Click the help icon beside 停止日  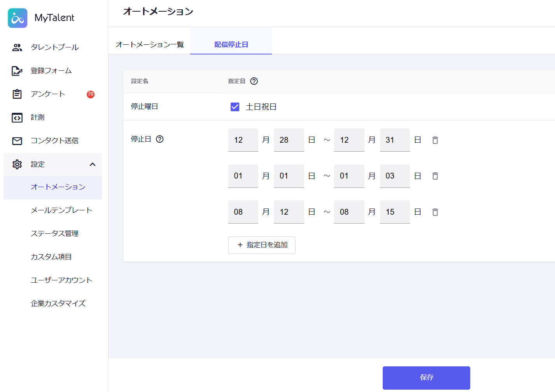tap(159, 139)
